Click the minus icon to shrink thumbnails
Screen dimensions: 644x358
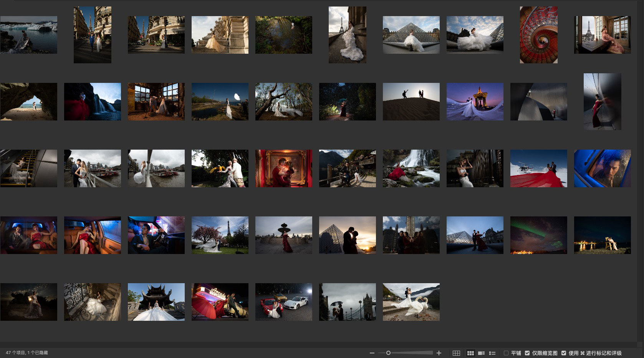pos(372,353)
